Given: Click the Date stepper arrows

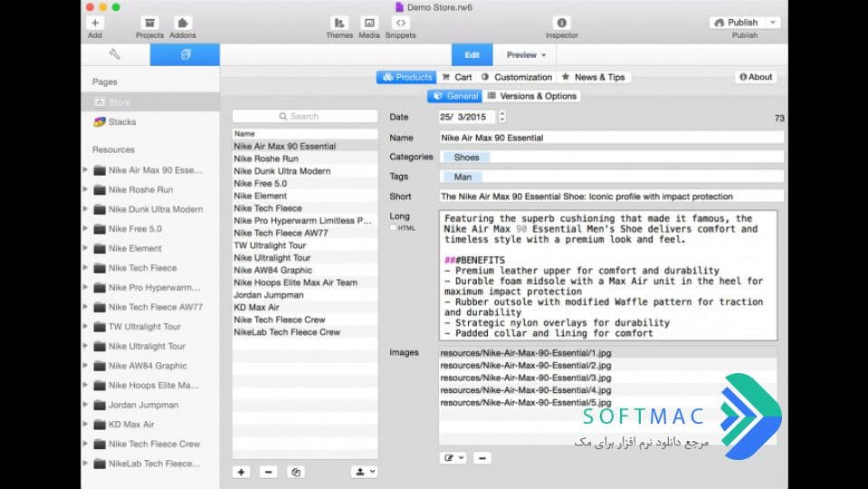Looking at the screenshot, I should pyautogui.click(x=502, y=116).
